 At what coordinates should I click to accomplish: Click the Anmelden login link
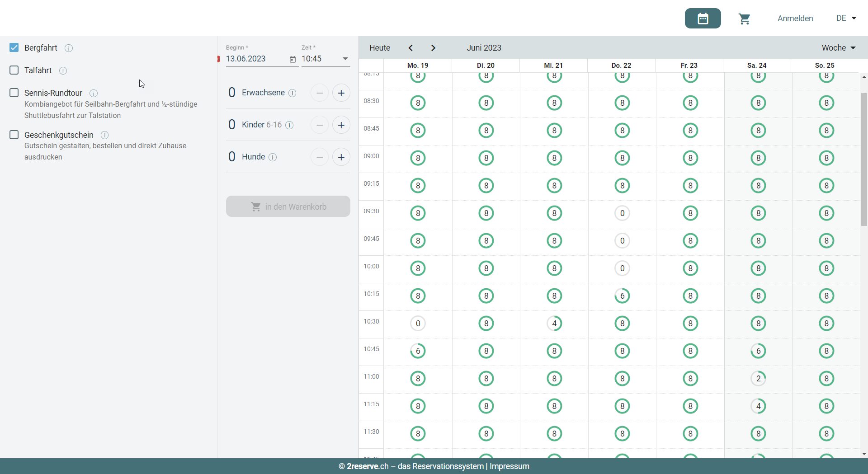coord(795,19)
